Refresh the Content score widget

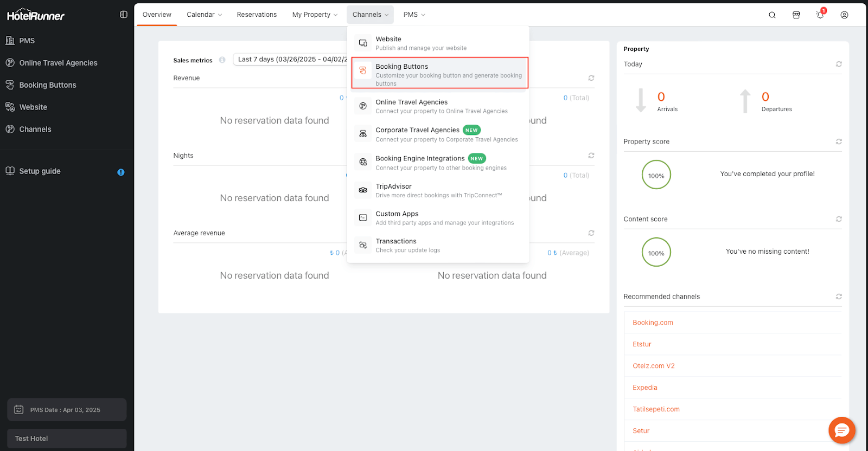(839, 219)
